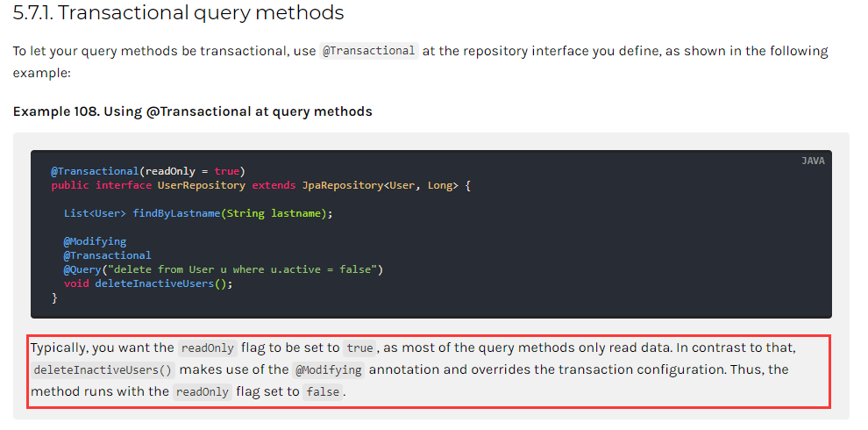The height and width of the screenshot is (430, 868).
Task: Click the "@Modifying" line in the code block
Action: pyautogui.click(x=96, y=241)
